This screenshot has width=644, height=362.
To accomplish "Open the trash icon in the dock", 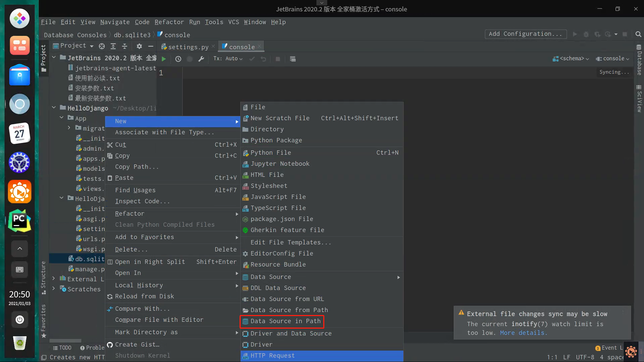I will [x=19, y=343].
